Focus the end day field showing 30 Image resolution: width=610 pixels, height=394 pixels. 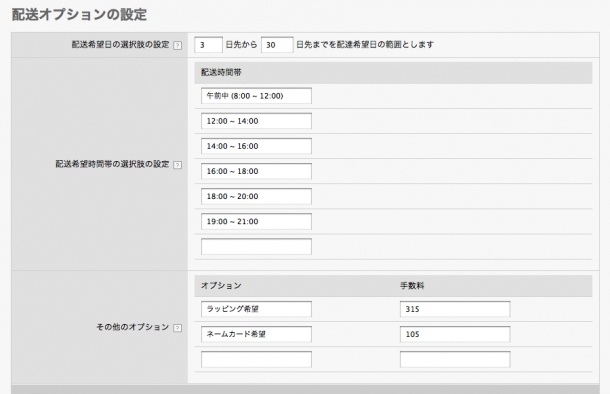[277, 45]
